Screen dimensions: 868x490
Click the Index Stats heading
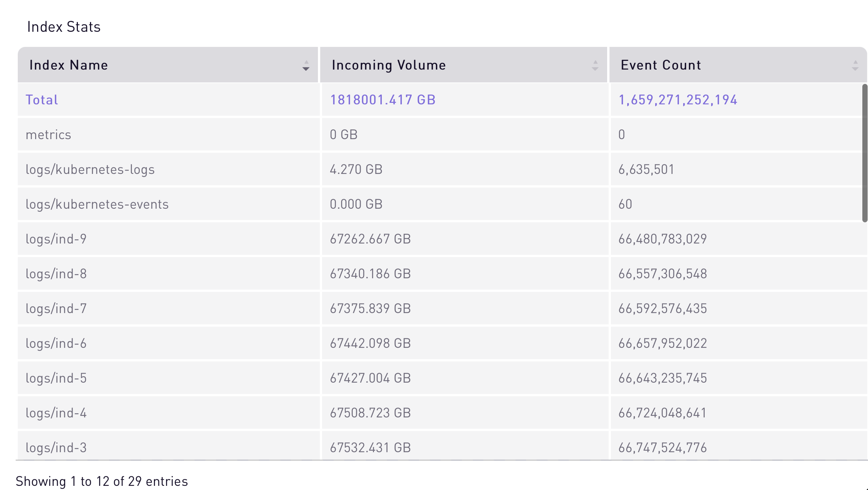(64, 27)
